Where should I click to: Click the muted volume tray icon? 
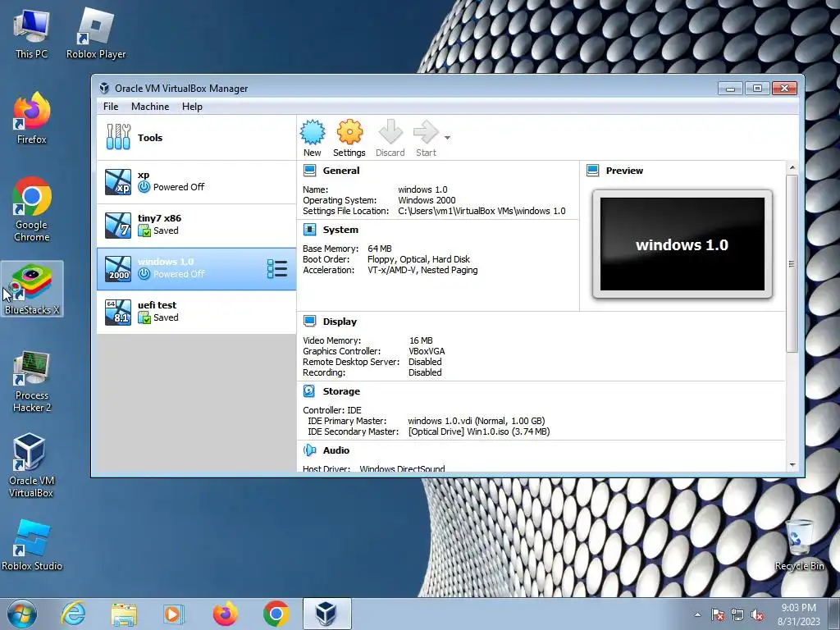[x=757, y=615]
